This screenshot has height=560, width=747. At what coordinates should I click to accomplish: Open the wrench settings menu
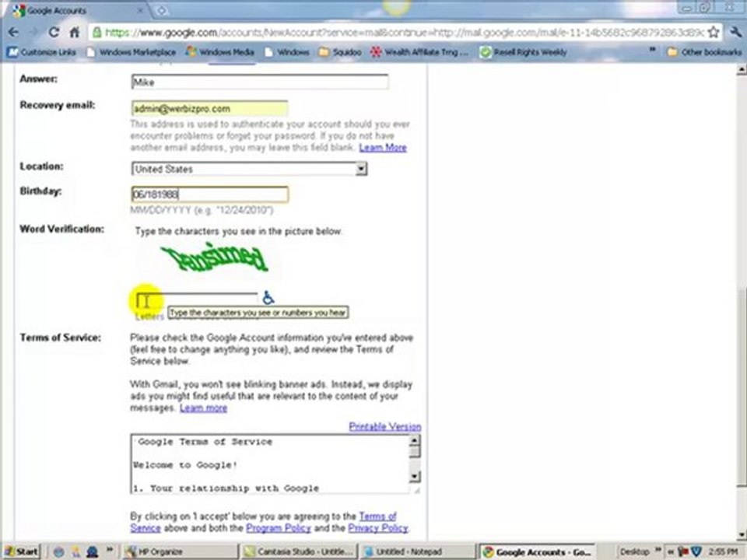(735, 33)
